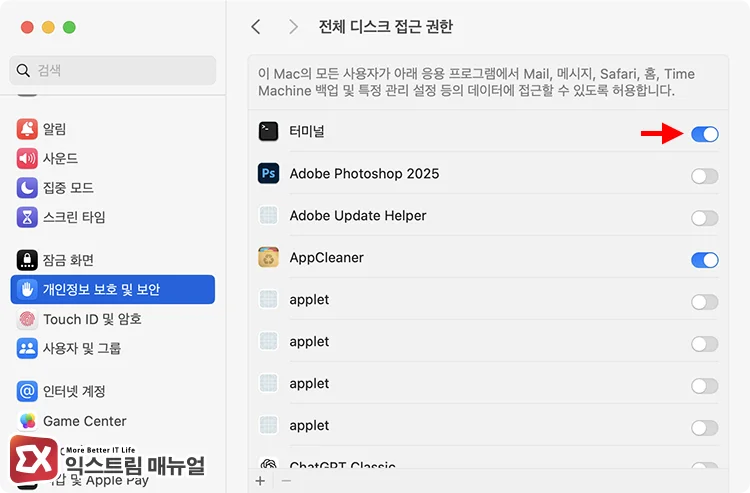The width and height of the screenshot is (750, 493).
Task: Open Game Center settings
Action: tap(112, 421)
